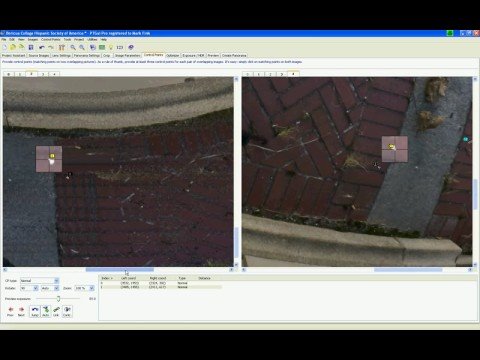
Task: Click the New project toolbar icon
Action: [x=5, y=47]
